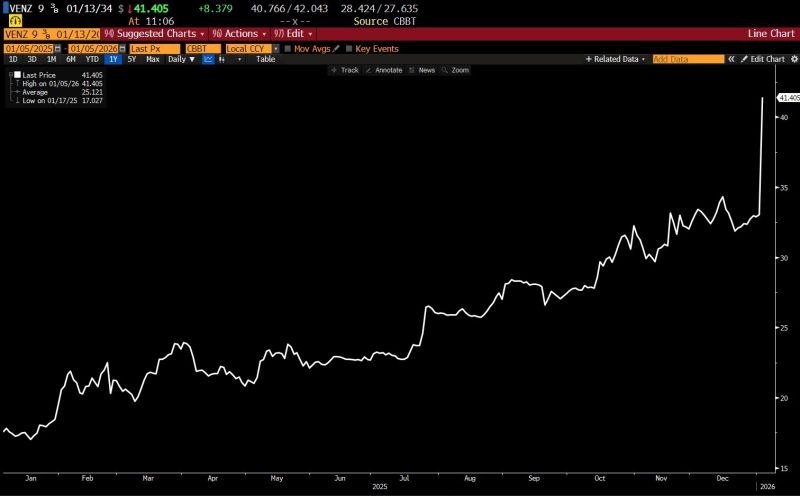The height and width of the screenshot is (496, 800).
Task: Open the Actions dropdown menu
Action: tap(239, 34)
